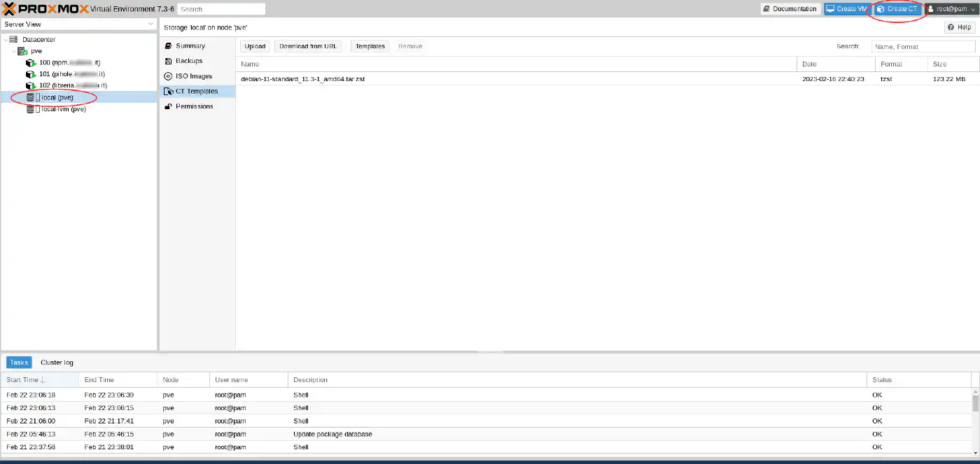Image resolution: width=980 pixels, height=464 pixels.
Task: Sort tasks by Start Time arrow
Action: click(43, 380)
